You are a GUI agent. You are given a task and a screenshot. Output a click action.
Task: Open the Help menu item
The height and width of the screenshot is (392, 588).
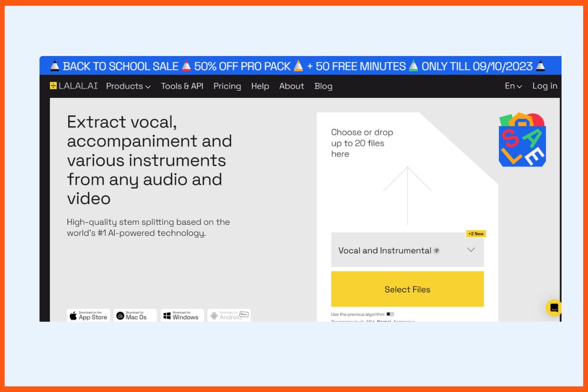coord(260,86)
